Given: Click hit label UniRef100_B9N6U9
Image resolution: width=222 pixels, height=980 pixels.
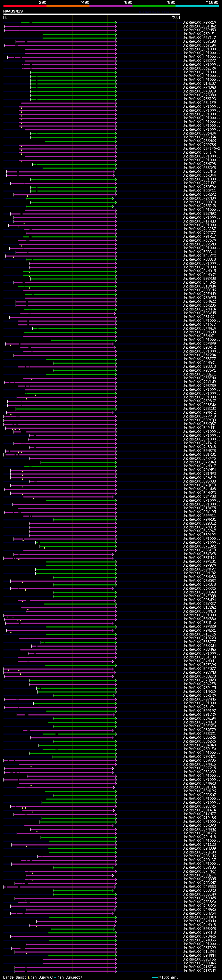Looking at the screenshot, I should pyautogui.click(x=199, y=332).
